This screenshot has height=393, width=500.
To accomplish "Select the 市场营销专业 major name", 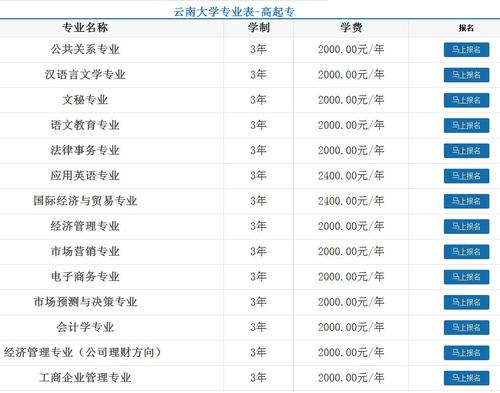I will pos(85,251).
